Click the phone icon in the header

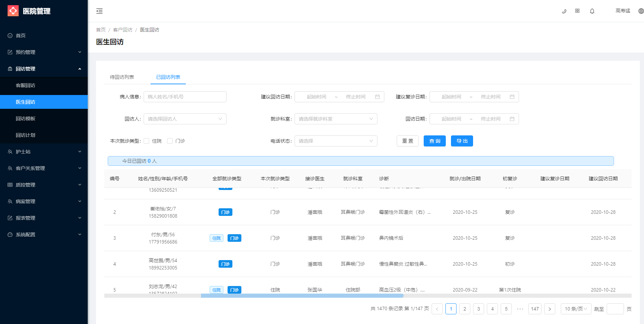pyautogui.click(x=564, y=11)
